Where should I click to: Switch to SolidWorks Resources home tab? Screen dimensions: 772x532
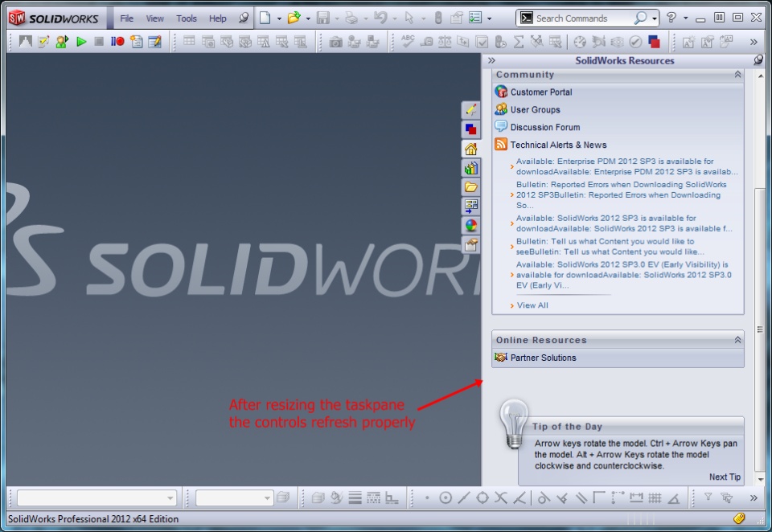click(x=470, y=149)
